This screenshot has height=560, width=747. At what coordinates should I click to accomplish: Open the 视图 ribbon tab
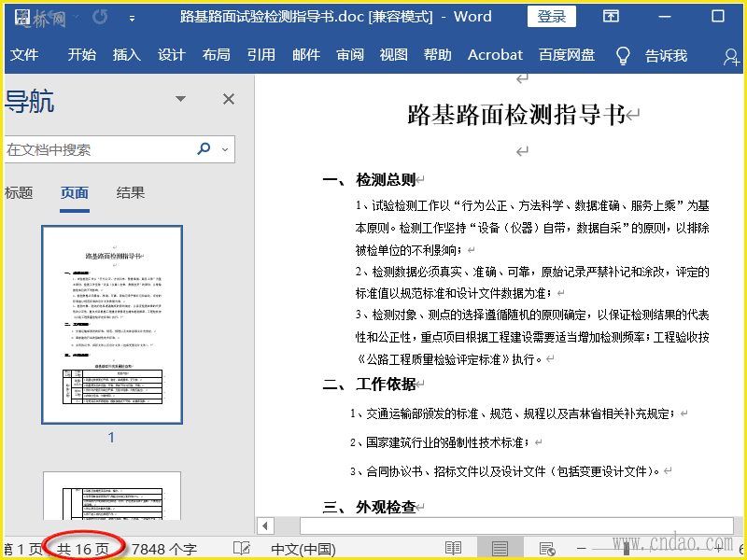[393, 55]
